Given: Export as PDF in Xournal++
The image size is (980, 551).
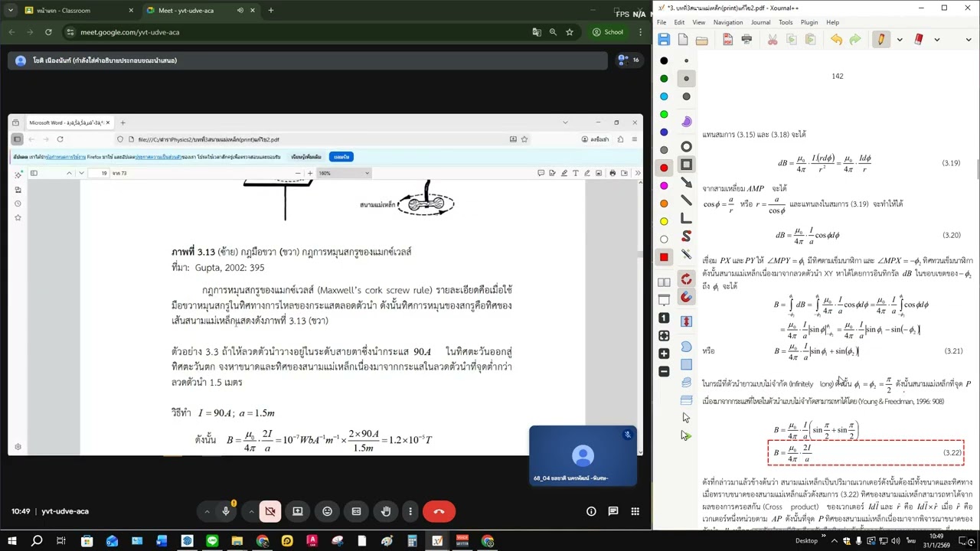Looking at the screenshot, I should (x=727, y=40).
